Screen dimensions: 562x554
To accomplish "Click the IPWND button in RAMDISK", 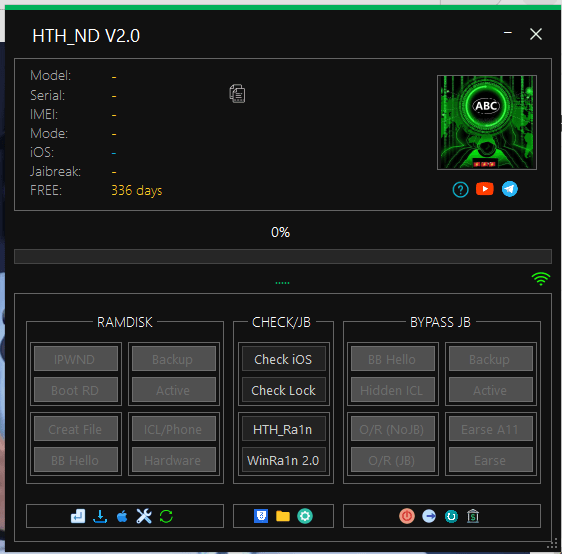I will pos(76,359).
